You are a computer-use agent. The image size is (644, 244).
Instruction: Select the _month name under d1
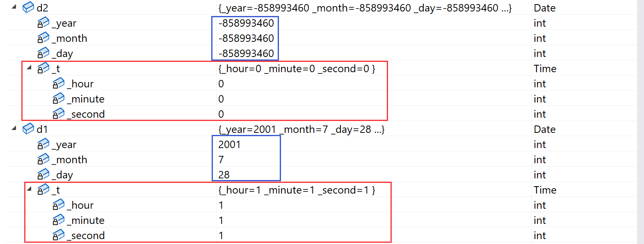[x=70, y=160]
